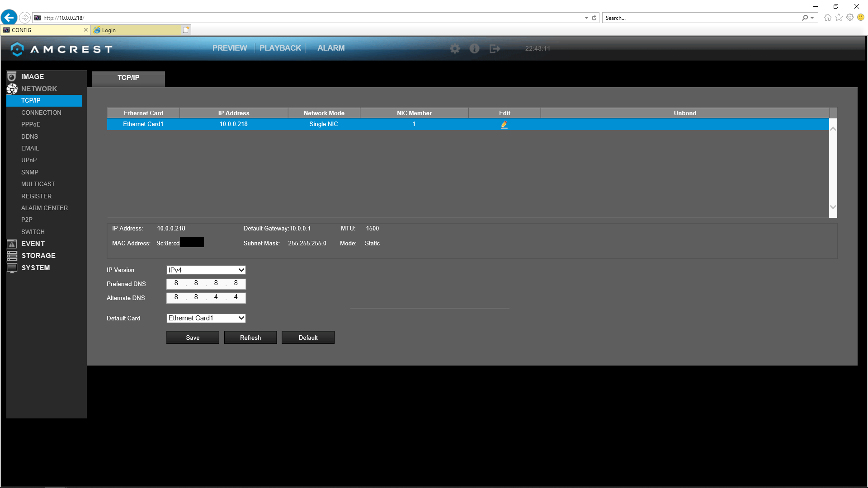Open a new browser tab
This screenshot has height=488, width=868.
point(186,30)
